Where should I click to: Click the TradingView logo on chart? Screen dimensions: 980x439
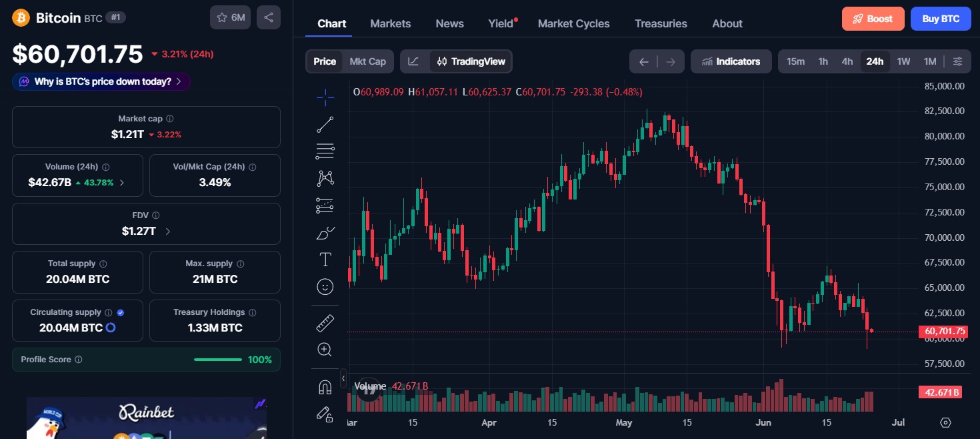pyautogui.click(x=368, y=390)
